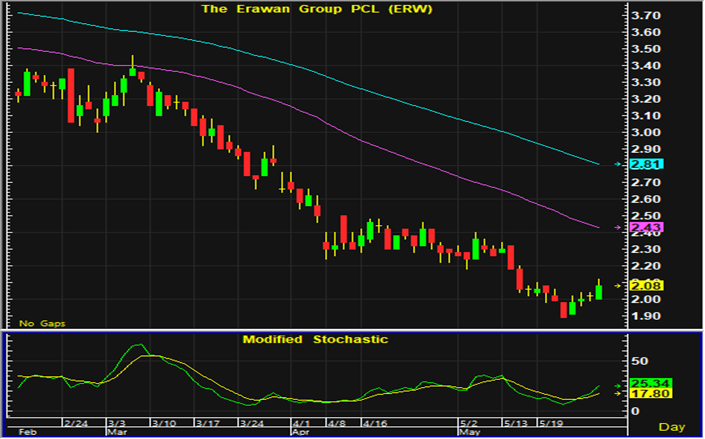This screenshot has height=439, width=705.
Task: Click the 3.40 price axis label
Action: tap(646, 66)
